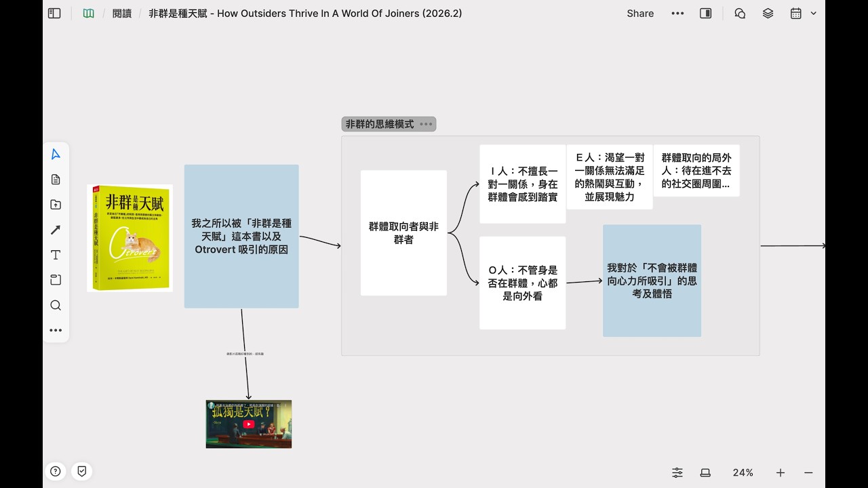Image resolution: width=868 pixels, height=488 pixels.
Task: Open the search tool in left toolbar
Action: point(56,305)
